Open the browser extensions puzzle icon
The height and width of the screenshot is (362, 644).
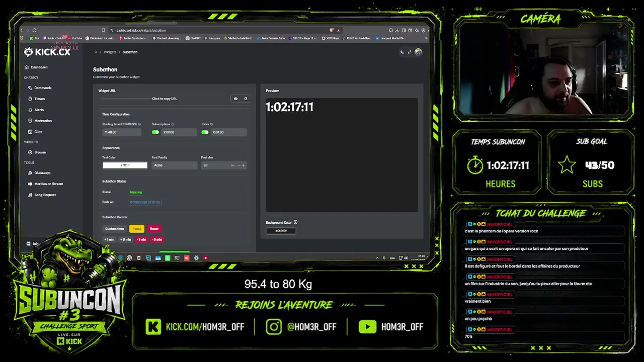click(x=391, y=30)
